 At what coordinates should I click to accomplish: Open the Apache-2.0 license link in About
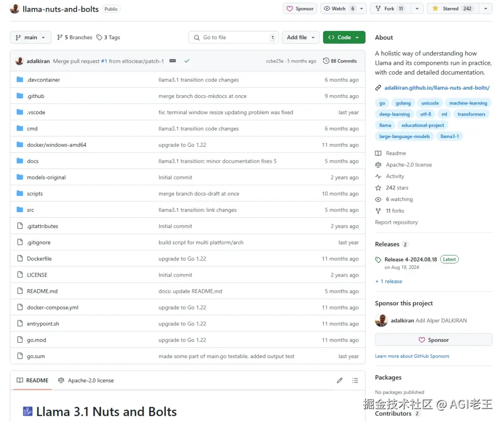[408, 165]
